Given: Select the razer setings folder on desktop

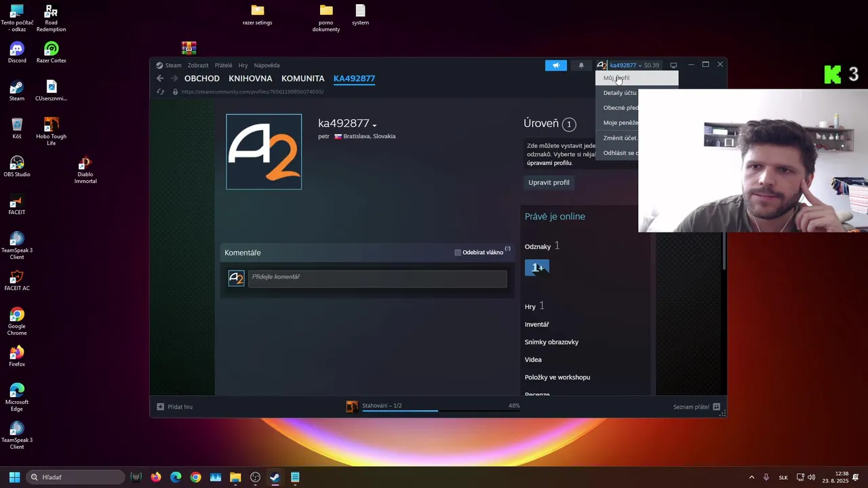Looking at the screenshot, I should (258, 14).
